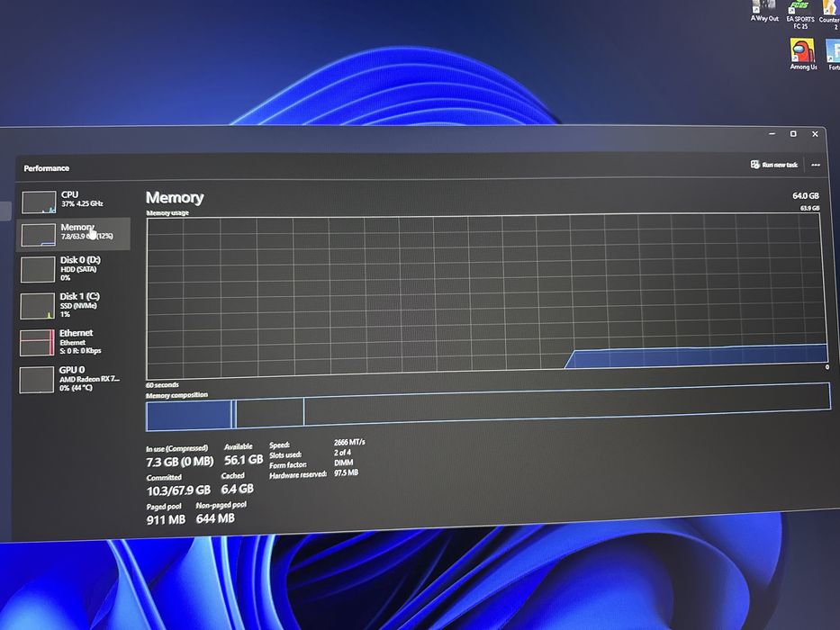Click the Paged pool 911 MB value
Image resolution: width=840 pixels, height=630 pixels.
point(166,519)
